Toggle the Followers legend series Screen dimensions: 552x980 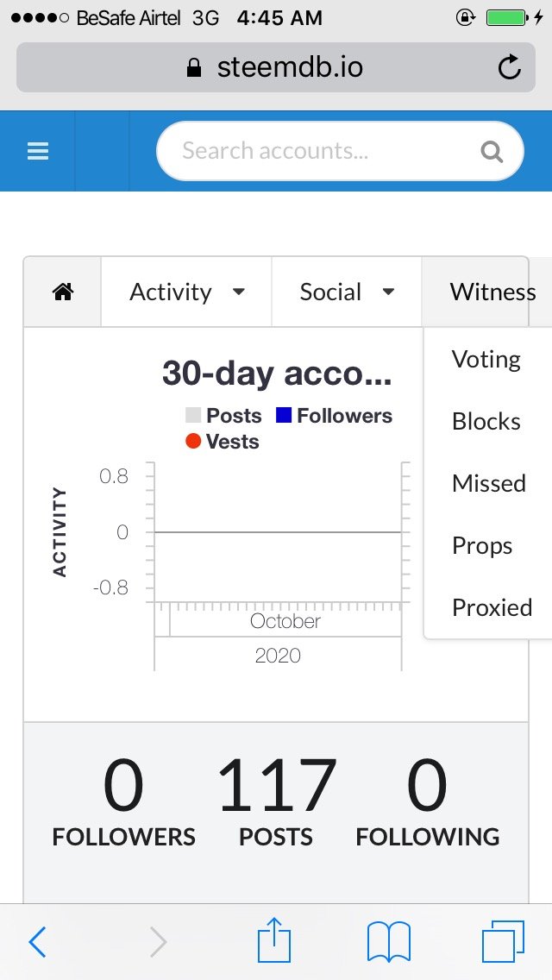tap(335, 416)
